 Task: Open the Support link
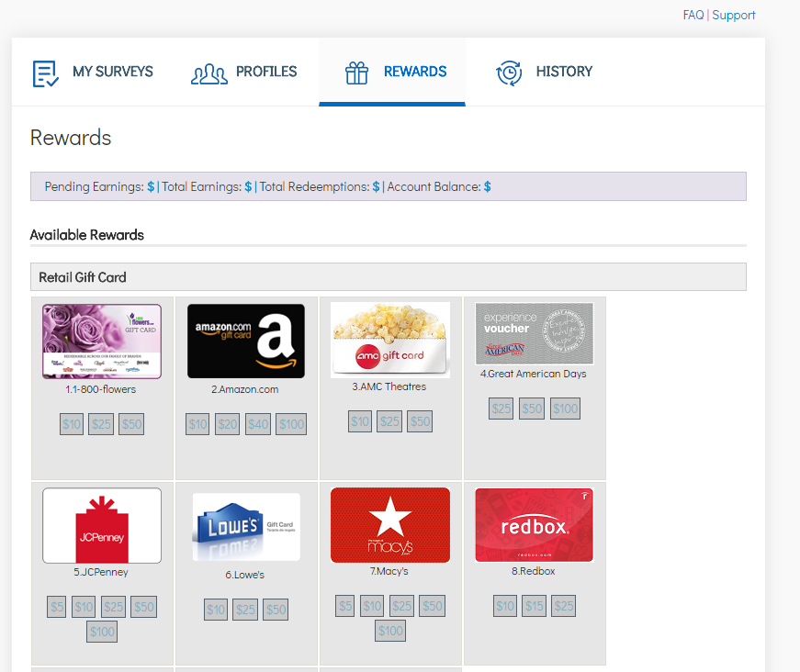click(x=734, y=15)
